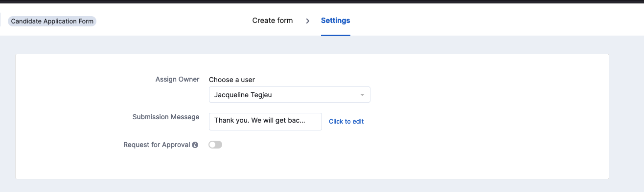Click the 'Choose a user' text

click(x=232, y=80)
